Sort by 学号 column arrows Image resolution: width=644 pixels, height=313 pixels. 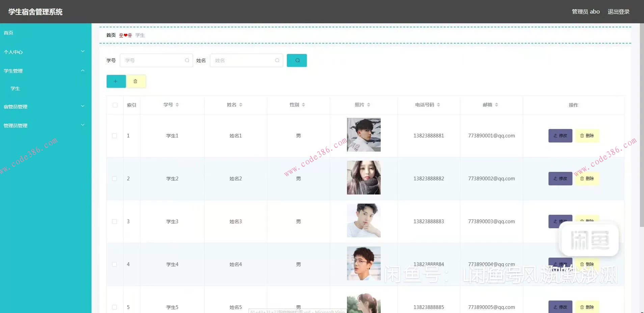(177, 105)
